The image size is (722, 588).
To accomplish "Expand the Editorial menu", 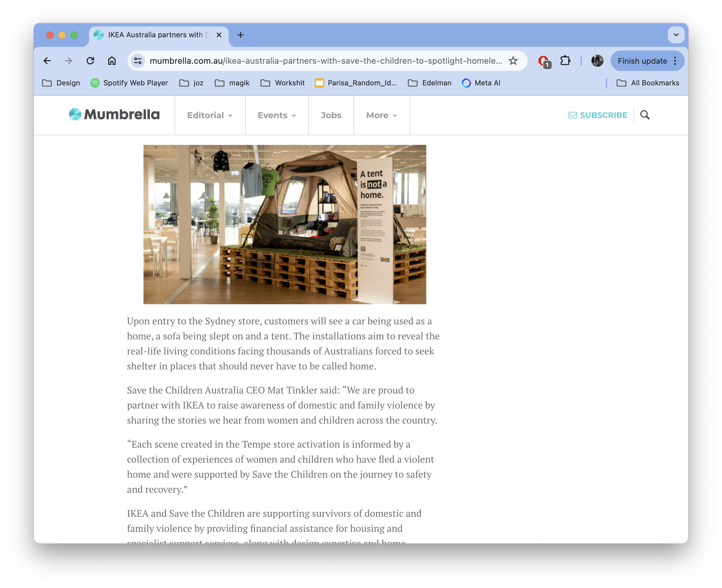I will pyautogui.click(x=210, y=115).
